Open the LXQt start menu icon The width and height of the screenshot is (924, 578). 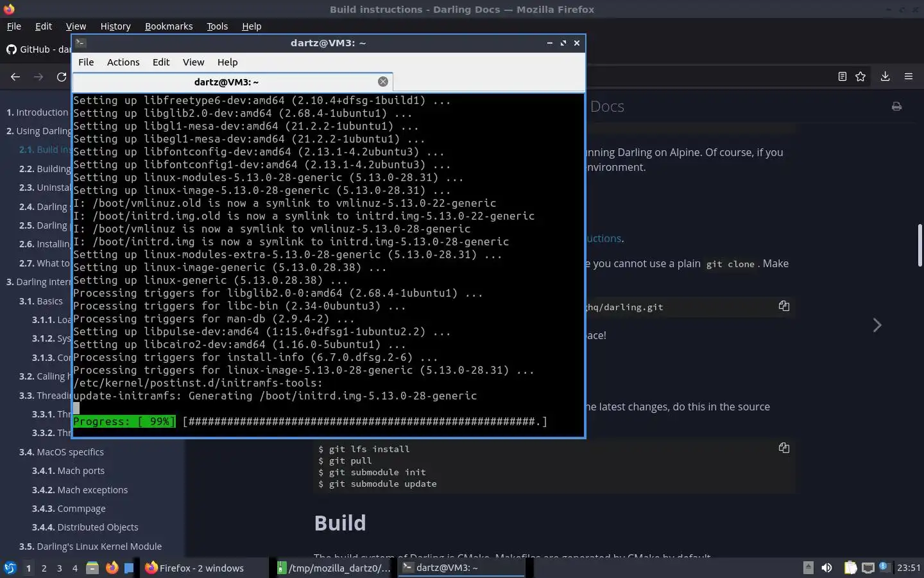(10, 568)
